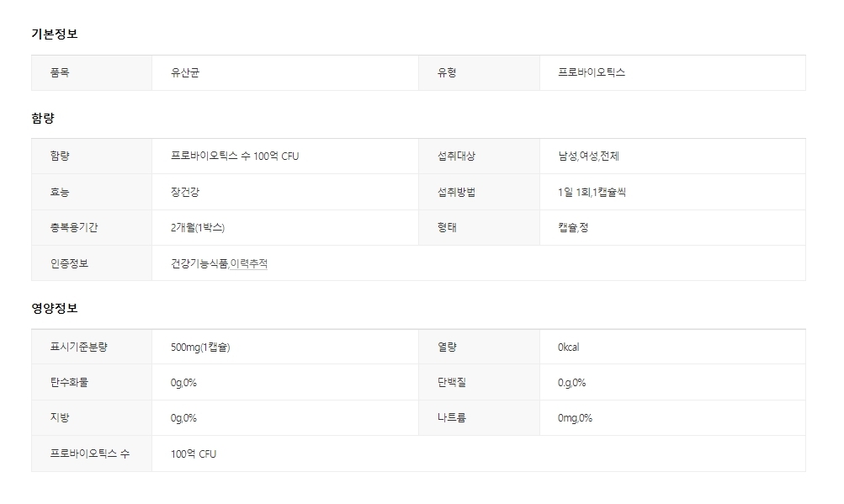
Task: Click the 2개월(1박스) duration value
Action: click(198, 227)
